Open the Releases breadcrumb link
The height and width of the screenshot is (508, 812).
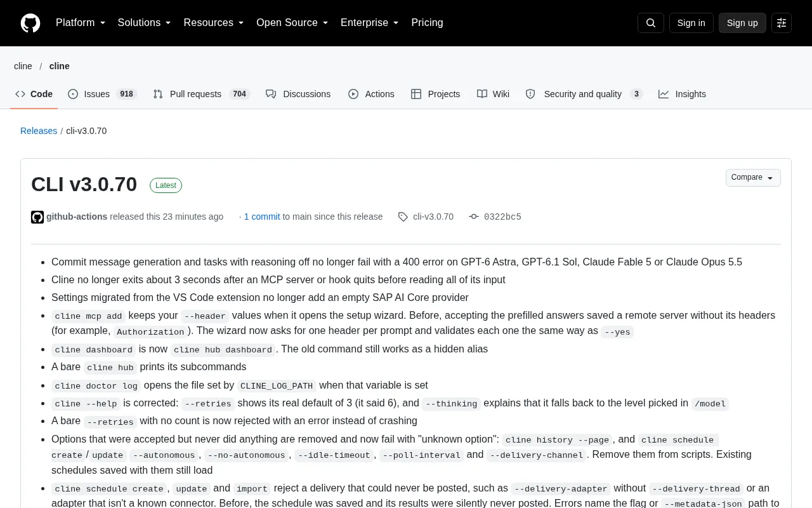click(39, 131)
